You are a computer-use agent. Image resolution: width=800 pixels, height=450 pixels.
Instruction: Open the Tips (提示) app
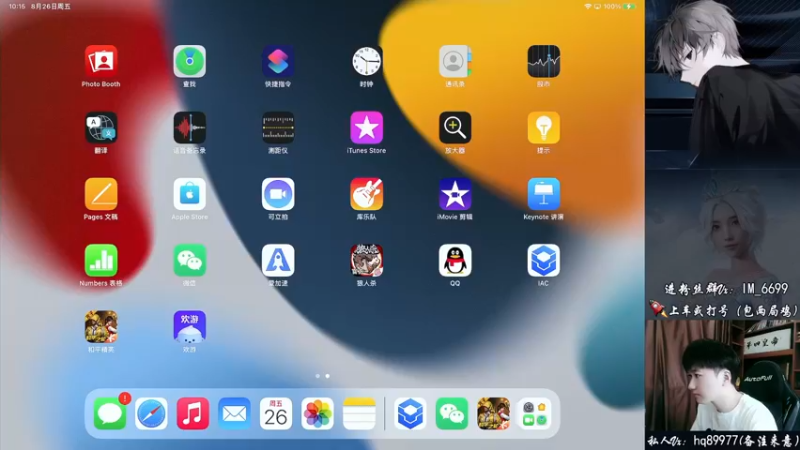click(543, 128)
